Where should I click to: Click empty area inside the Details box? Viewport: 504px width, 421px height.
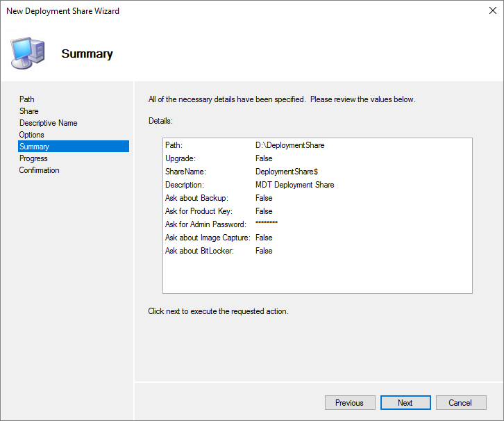click(x=317, y=274)
